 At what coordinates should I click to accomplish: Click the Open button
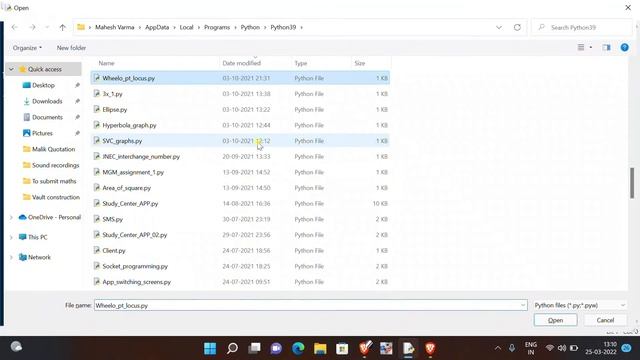556,320
